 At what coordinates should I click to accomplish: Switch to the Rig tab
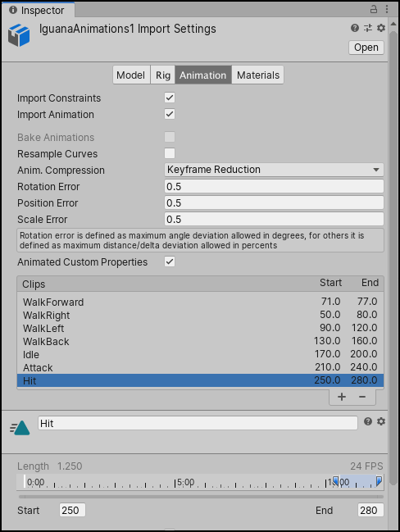pyautogui.click(x=163, y=75)
